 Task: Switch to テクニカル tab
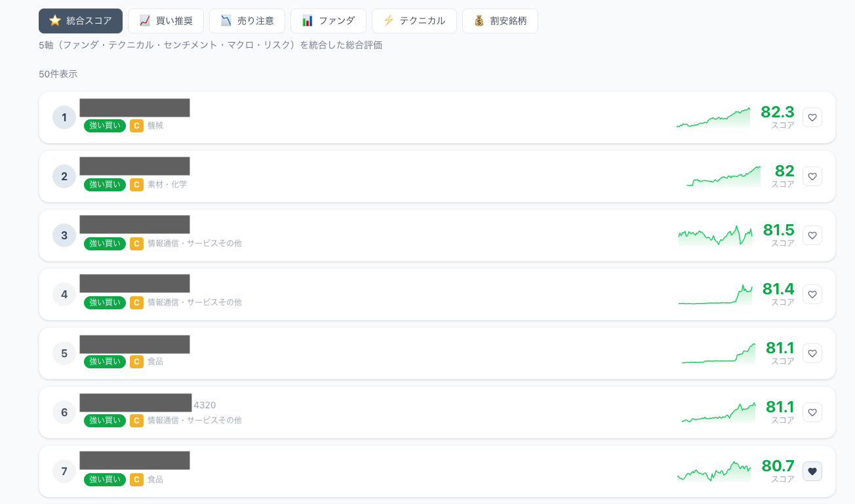pyautogui.click(x=414, y=21)
